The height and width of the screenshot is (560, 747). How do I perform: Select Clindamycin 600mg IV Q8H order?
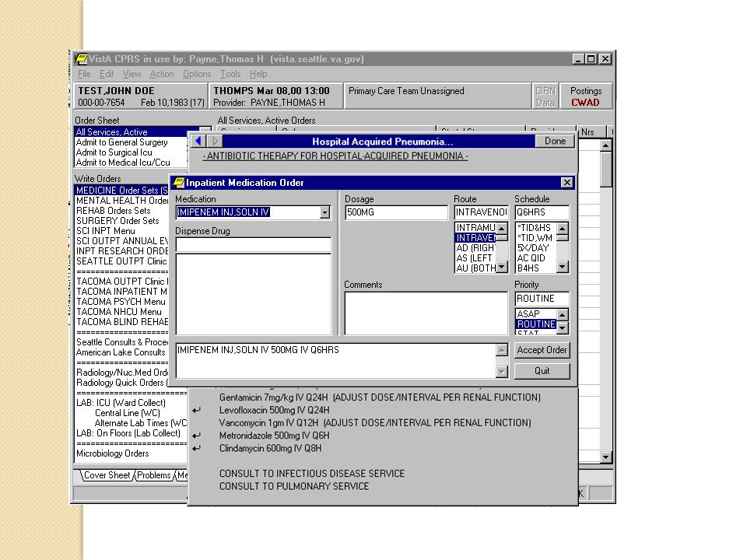[270, 448]
